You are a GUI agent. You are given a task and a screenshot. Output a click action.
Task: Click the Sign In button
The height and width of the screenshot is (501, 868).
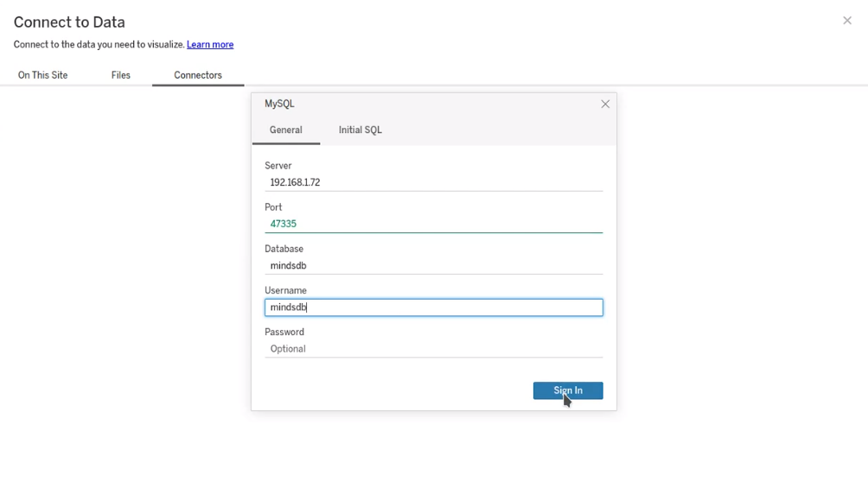[568, 390]
